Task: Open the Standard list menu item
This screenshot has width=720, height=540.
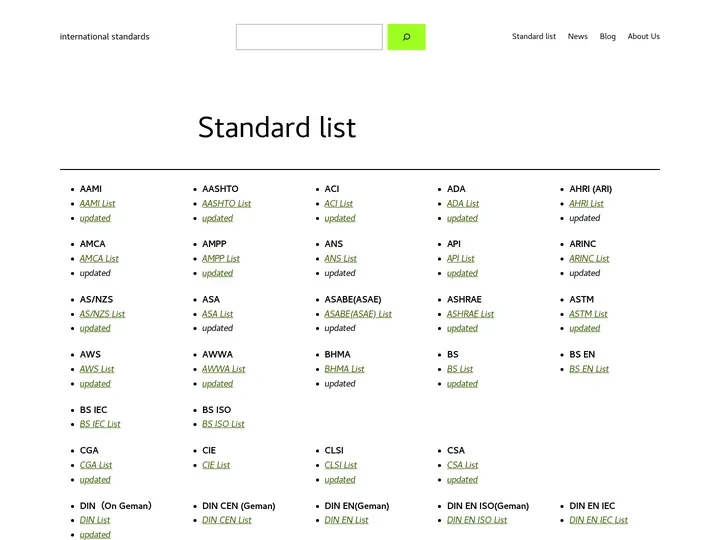Action: (534, 36)
